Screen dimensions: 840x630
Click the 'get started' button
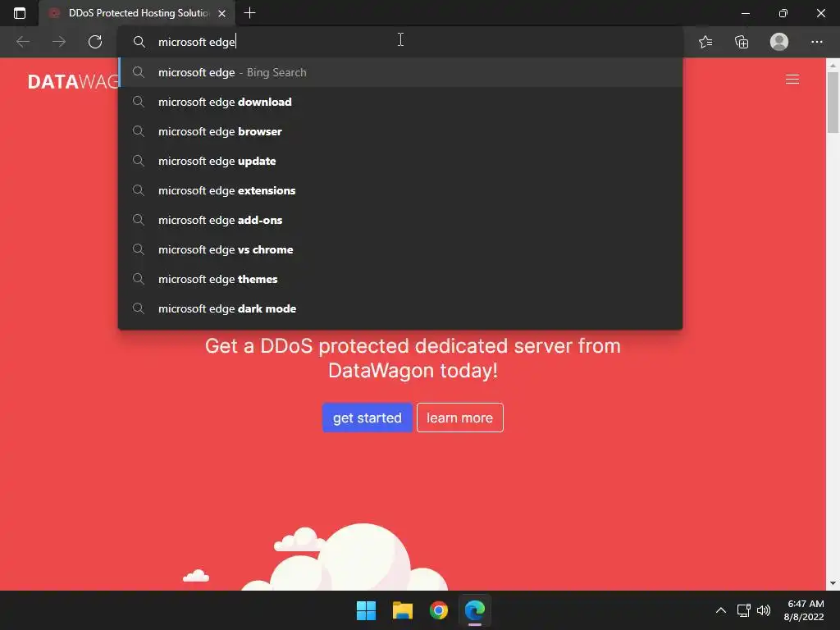(x=367, y=418)
